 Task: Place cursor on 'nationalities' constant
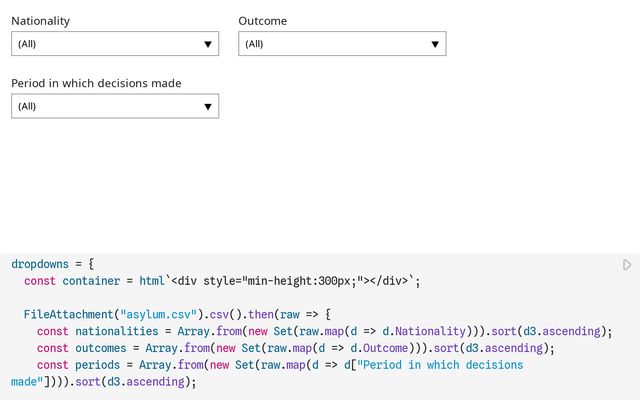click(116, 331)
